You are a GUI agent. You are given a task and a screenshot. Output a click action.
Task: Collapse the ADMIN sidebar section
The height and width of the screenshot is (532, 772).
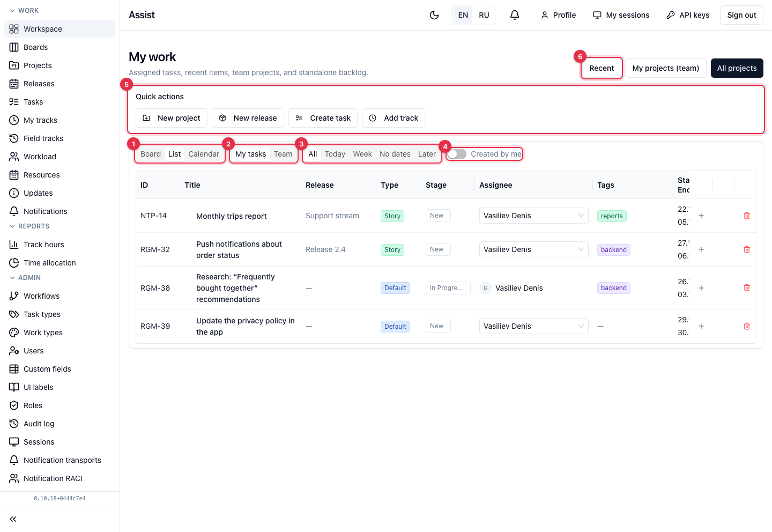point(25,278)
